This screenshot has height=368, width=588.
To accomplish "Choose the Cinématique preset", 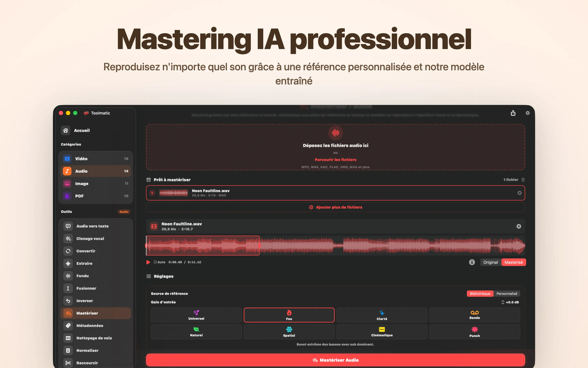I will (x=382, y=332).
